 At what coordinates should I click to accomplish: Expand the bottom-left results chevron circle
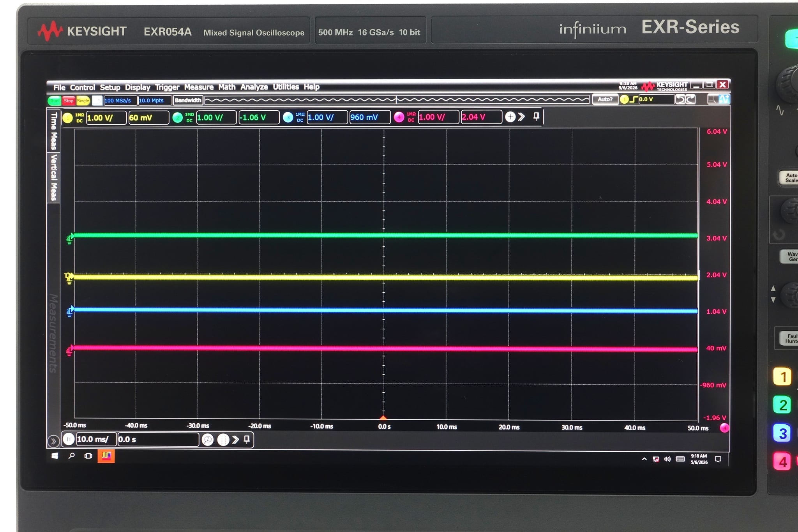point(53,441)
